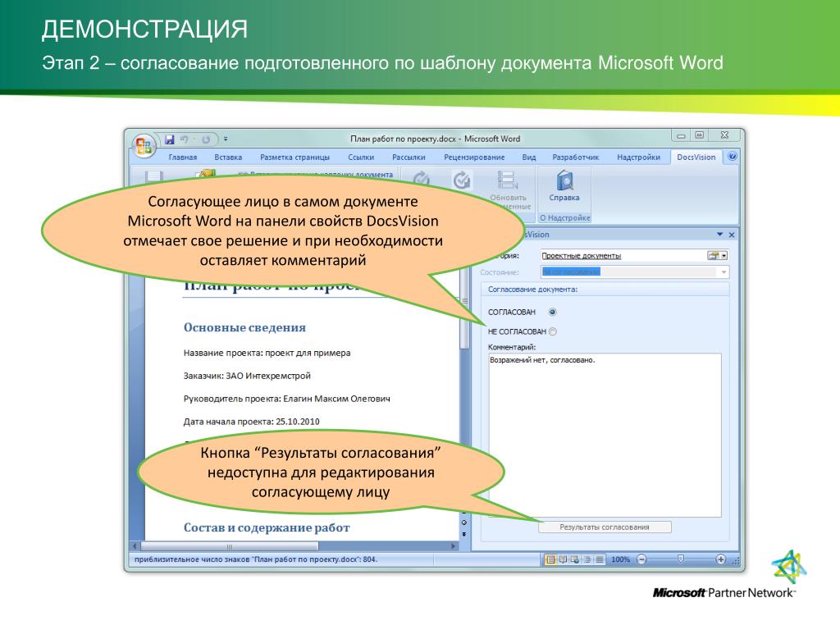Image resolution: width=840 pixels, height=630 pixels.
Task: Select the СОГЛАСОВАН radio button
Action: [552, 312]
